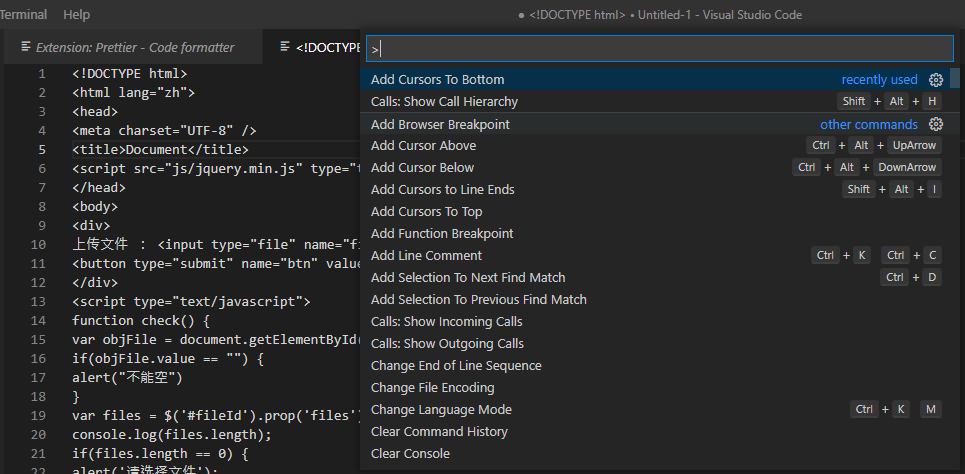Click gear icon beside Add Browser Breakpoint
Screen dimensions: 965x474
[x=936, y=125]
